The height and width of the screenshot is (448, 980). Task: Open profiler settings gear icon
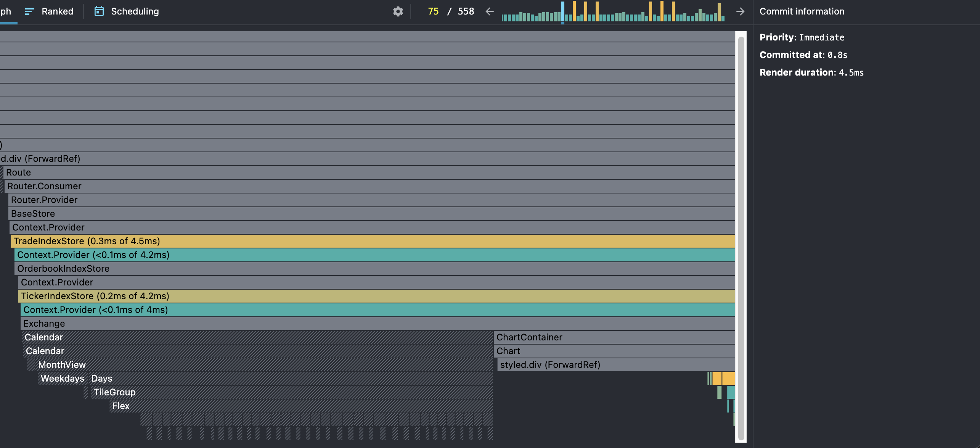398,11
